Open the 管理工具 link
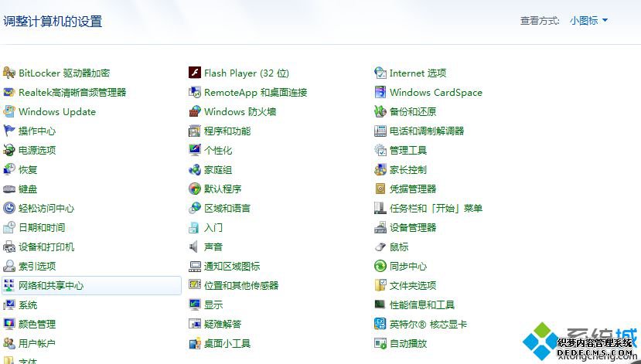641x364 pixels. 408,150
